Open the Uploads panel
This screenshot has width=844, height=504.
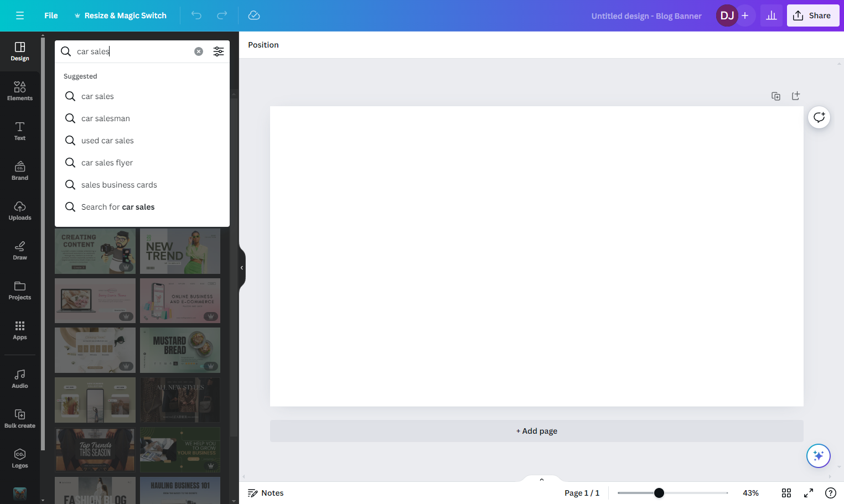click(20, 211)
